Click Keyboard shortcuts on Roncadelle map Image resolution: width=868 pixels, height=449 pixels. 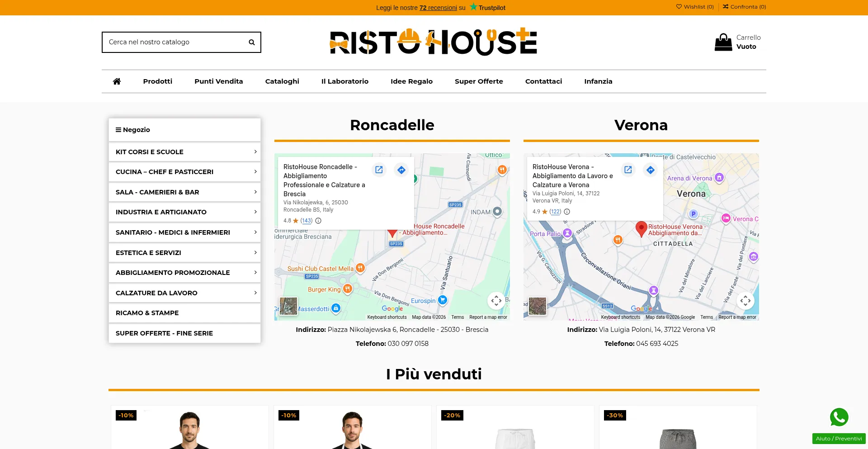(x=387, y=317)
